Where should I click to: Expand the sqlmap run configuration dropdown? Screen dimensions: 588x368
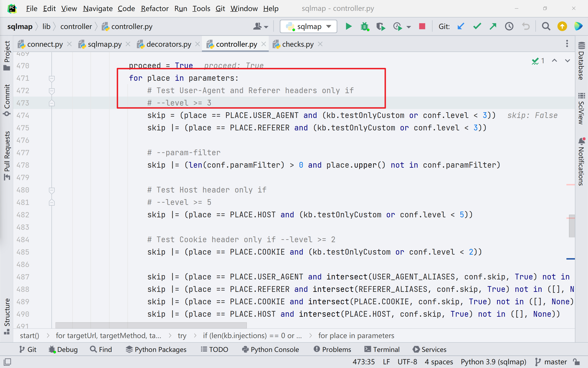[328, 26]
